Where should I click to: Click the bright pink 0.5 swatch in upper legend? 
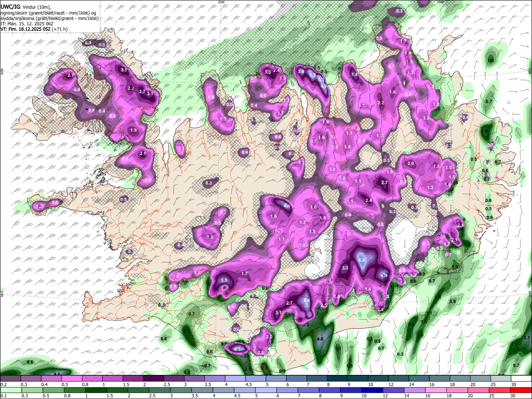[71, 379]
